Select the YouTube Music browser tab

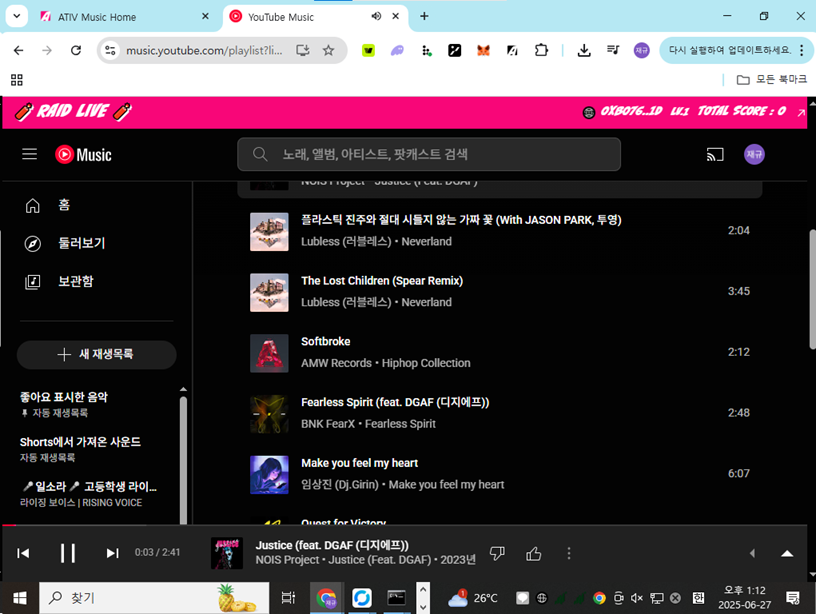tap(316, 17)
